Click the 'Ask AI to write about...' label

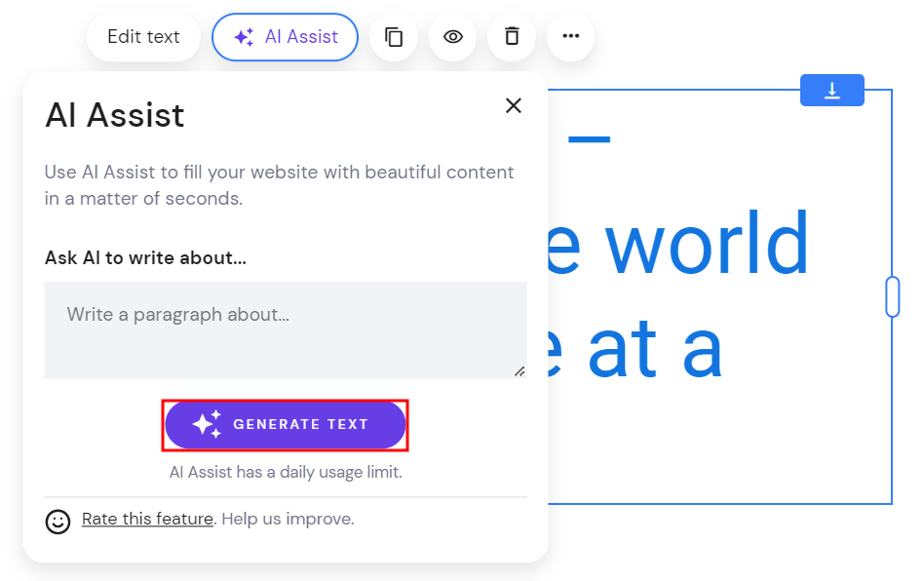click(145, 258)
